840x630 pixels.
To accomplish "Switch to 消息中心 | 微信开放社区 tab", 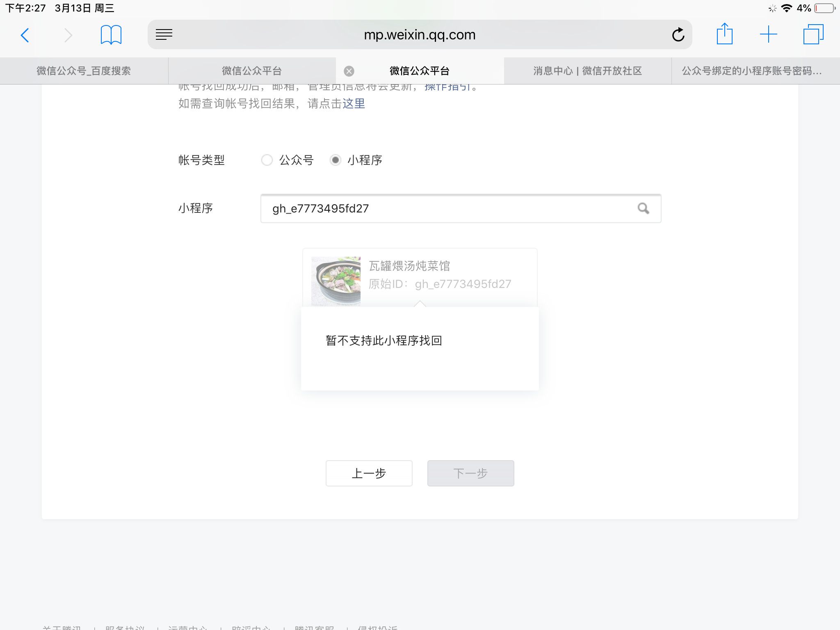I will [x=587, y=71].
